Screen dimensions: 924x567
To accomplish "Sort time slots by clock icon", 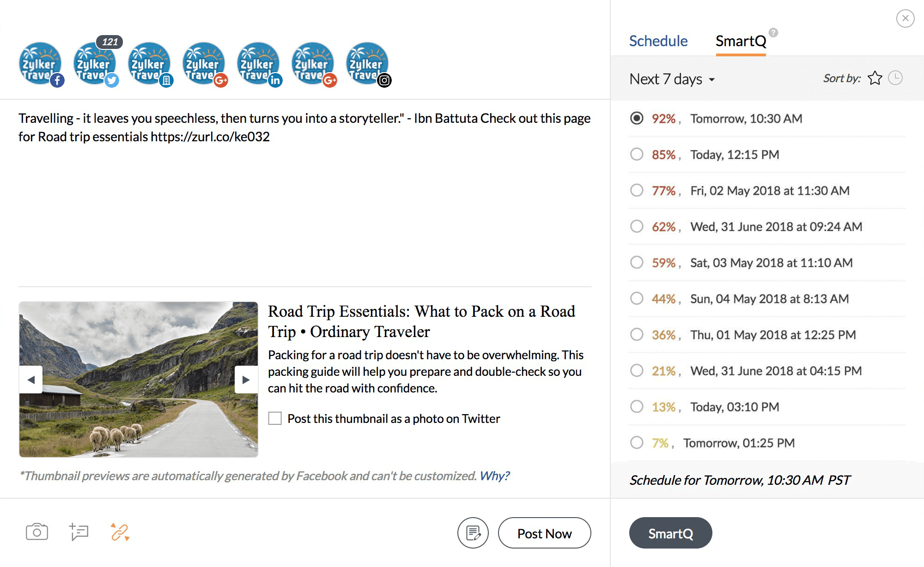I will coord(895,78).
